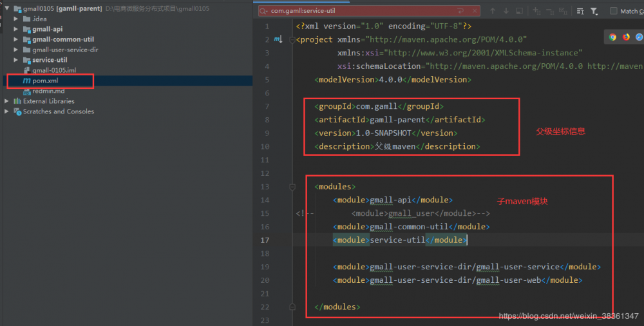Click the search filter funnel icon
Viewport: 644px width, 326px height.
point(594,11)
